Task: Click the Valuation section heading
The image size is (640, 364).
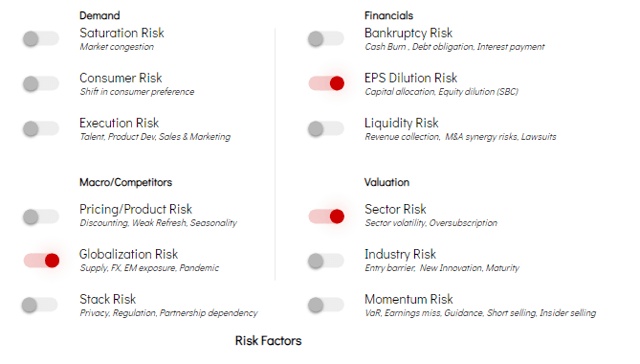Action: click(387, 182)
